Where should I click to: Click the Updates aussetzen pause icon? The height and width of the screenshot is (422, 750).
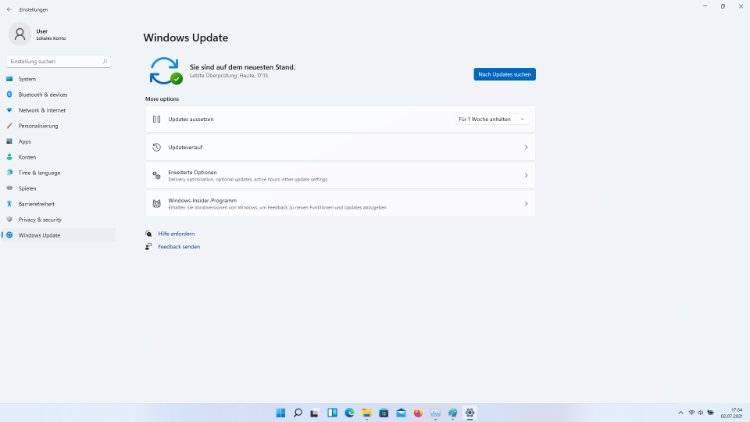point(156,119)
